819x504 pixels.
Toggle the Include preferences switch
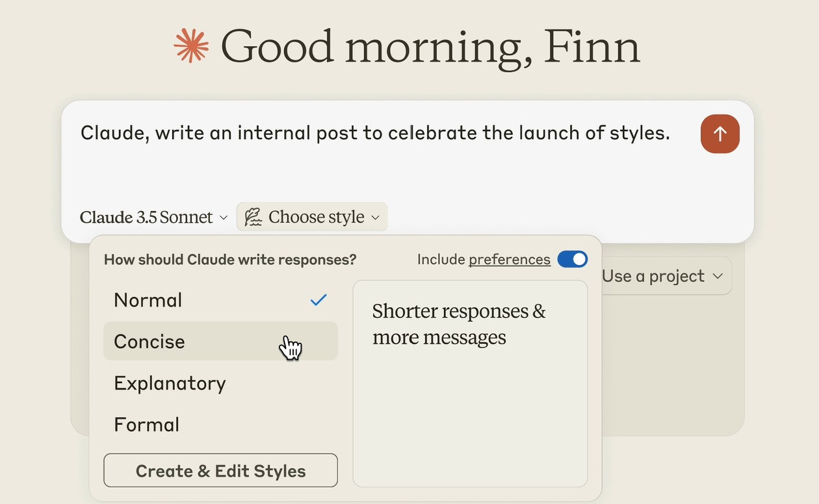pyautogui.click(x=572, y=259)
